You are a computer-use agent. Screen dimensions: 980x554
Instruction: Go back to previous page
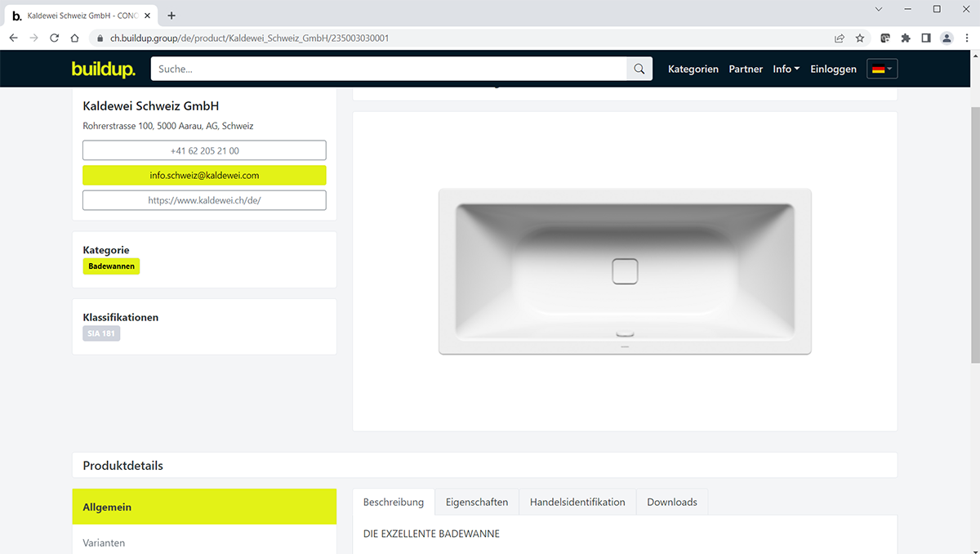click(x=13, y=38)
